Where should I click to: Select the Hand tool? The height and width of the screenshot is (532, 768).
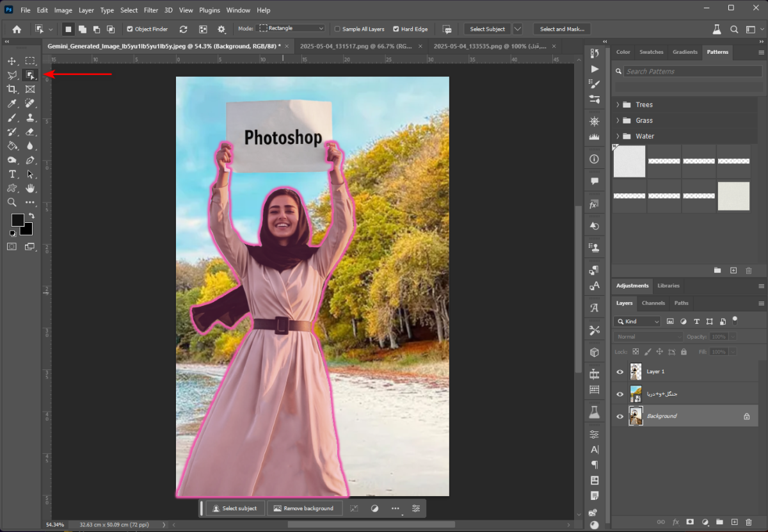point(30,188)
